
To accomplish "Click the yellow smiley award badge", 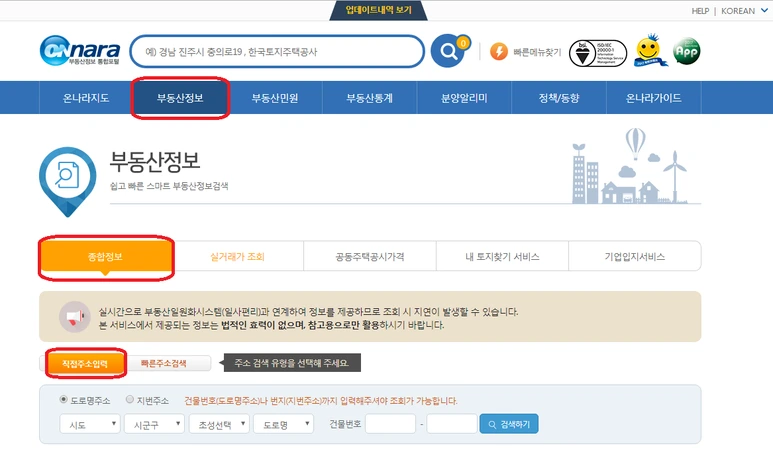I will [649, 50].
